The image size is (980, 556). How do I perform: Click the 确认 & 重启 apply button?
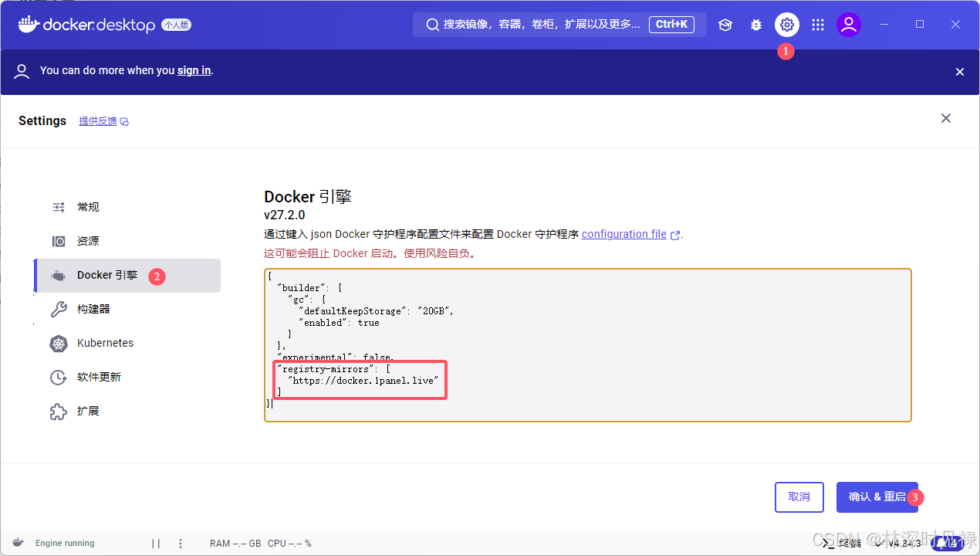(877, 497)
